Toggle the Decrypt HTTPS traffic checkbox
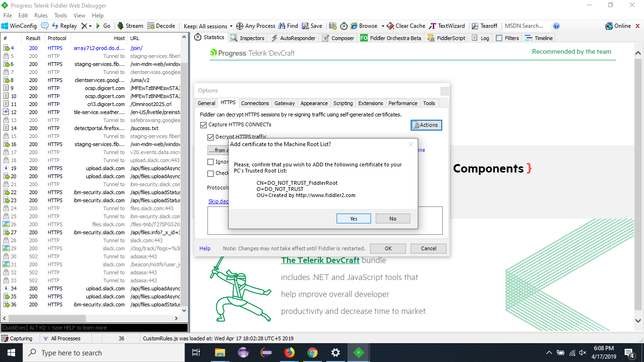Image resolution: width=644 pixels, height=362 pixels. (x=211, y=137)
